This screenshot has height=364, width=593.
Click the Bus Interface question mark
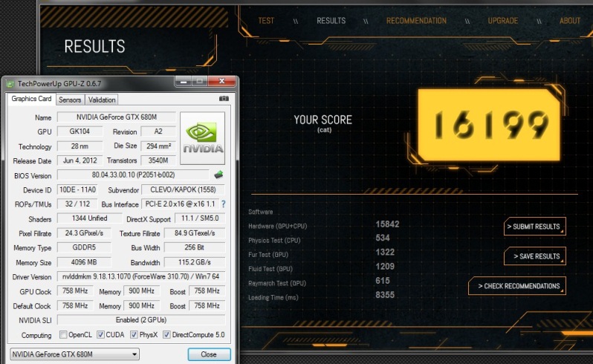point(224,204)
